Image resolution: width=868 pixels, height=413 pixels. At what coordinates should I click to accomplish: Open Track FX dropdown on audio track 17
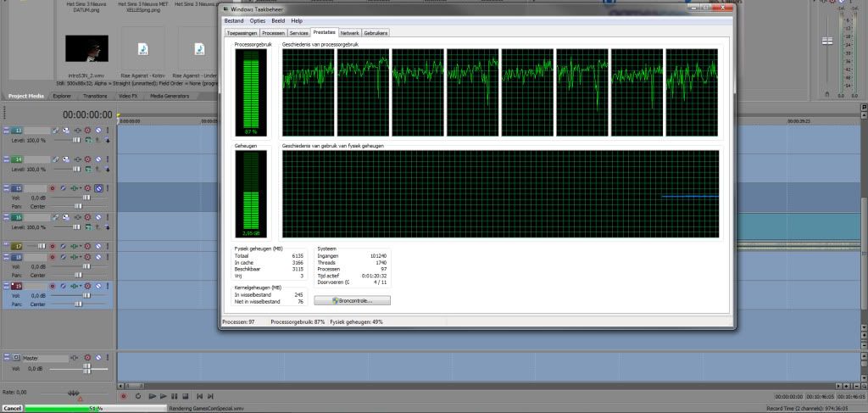81,247
